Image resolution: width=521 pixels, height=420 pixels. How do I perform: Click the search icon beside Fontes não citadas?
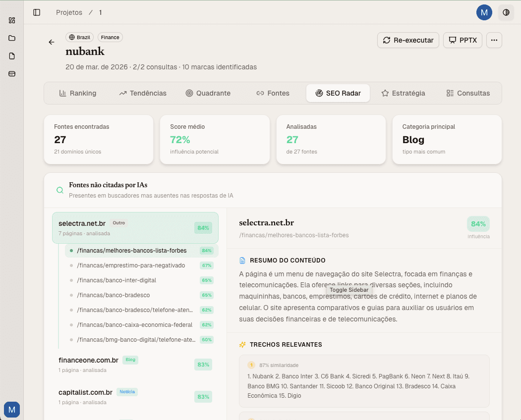(x=60, y=190)
